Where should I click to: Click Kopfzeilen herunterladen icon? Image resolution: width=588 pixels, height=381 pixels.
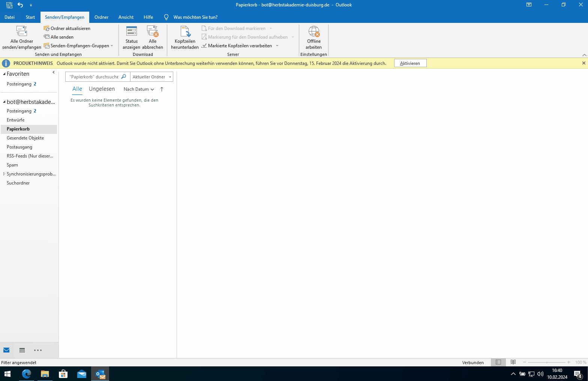pos(185,31)
